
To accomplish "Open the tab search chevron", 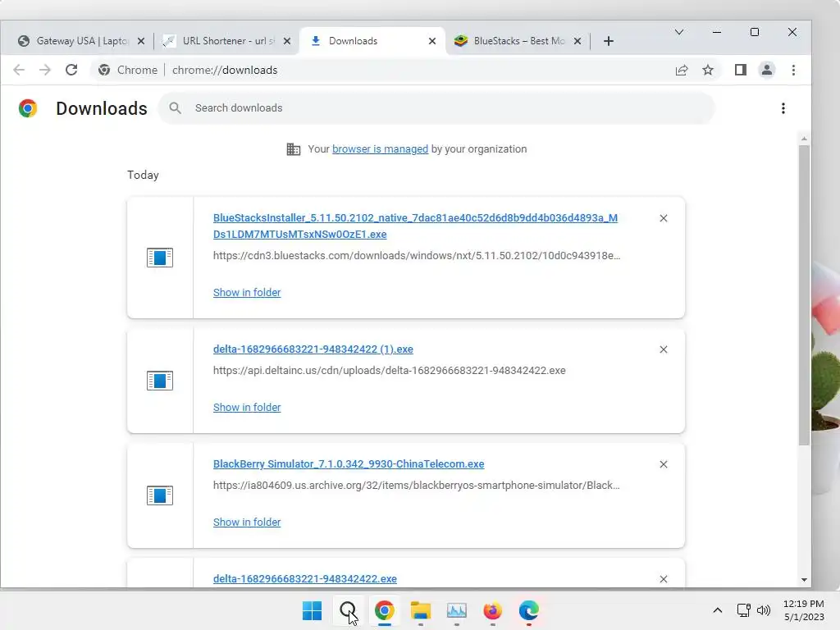I will [x=678, y=32].
